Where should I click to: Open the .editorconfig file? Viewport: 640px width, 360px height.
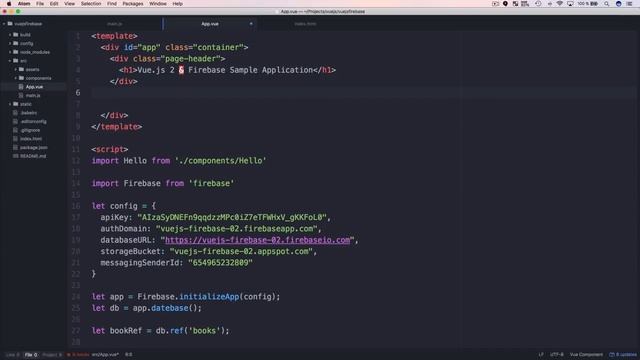[33, 122]
